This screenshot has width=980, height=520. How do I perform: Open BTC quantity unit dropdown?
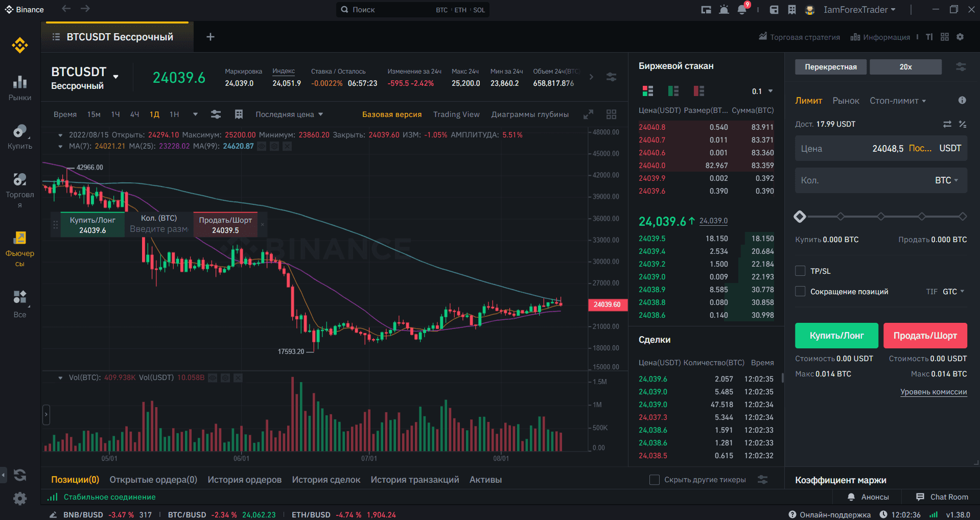[x=946, y=180]
